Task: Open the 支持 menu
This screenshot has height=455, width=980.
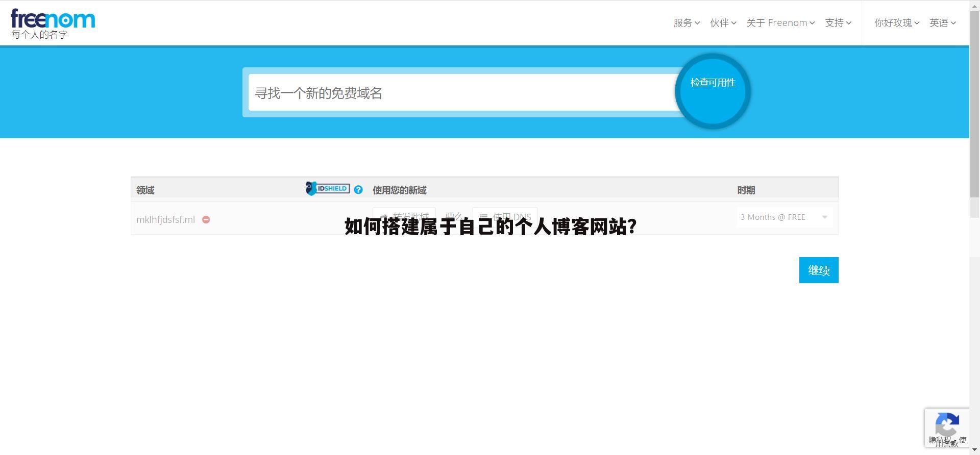Action: 838,23
